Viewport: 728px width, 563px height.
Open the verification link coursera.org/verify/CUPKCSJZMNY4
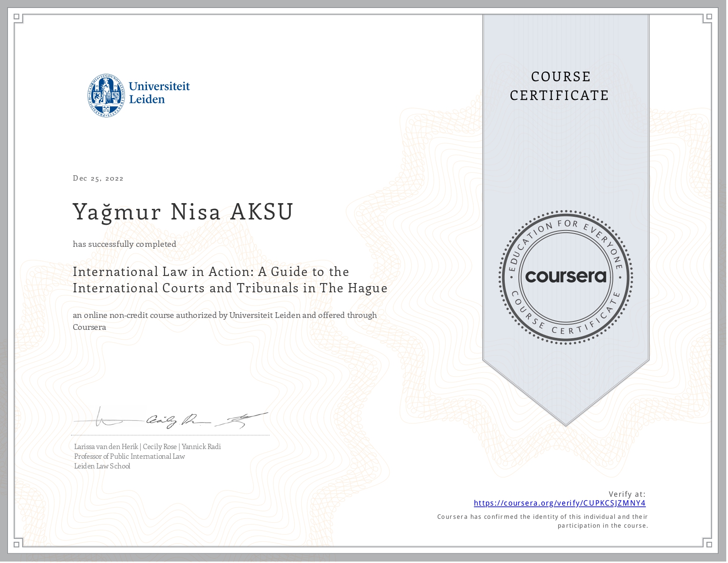pyautogui.click(x=560, y=503)
